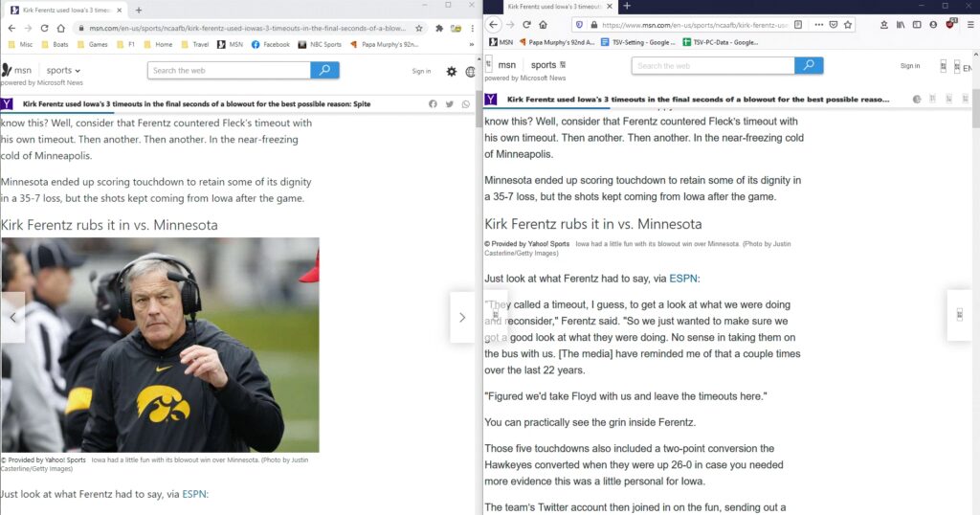The width and height of the screenshot is (980, 515).
Task: Save page to Pocket in Firefox
Action: [834, 24]
